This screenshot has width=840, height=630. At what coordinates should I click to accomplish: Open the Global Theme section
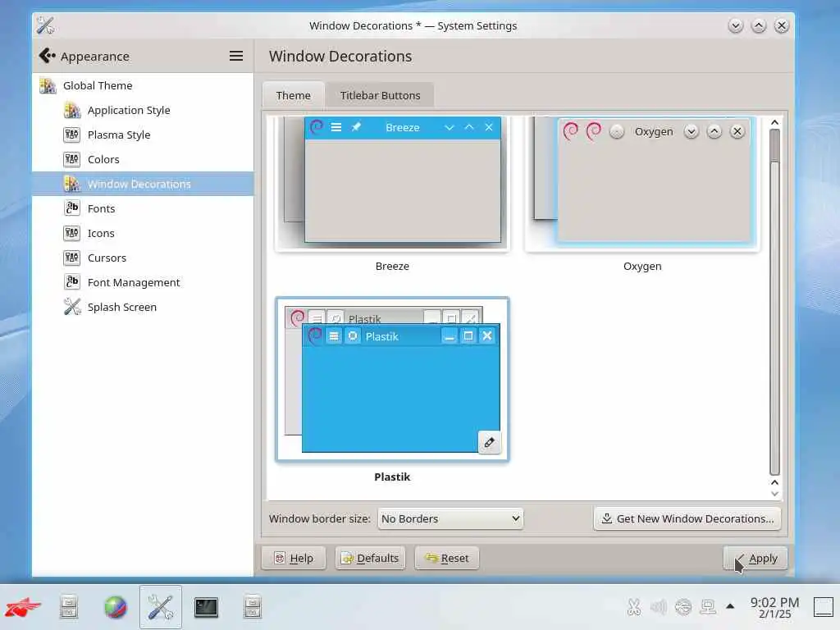coord(143,85)
